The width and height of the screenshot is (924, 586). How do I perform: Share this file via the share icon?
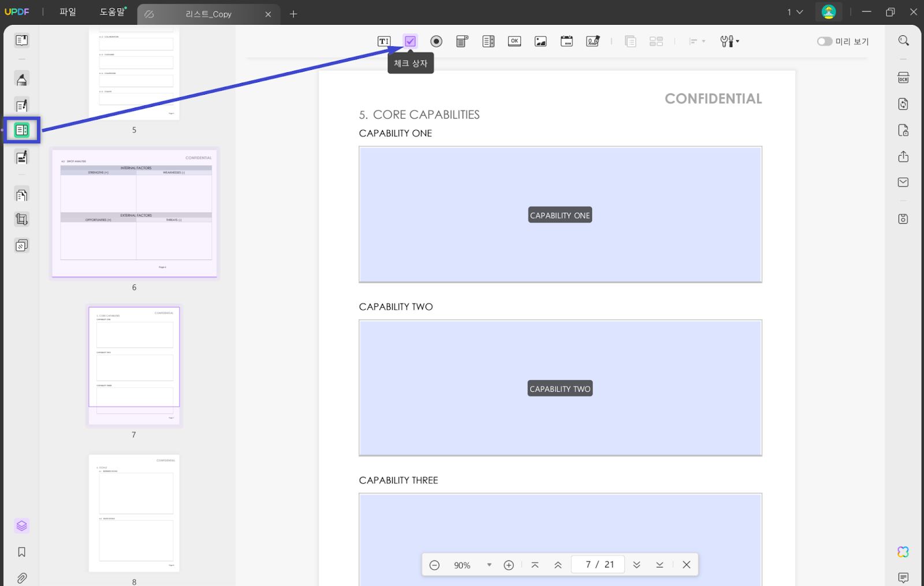coord(904,157)
